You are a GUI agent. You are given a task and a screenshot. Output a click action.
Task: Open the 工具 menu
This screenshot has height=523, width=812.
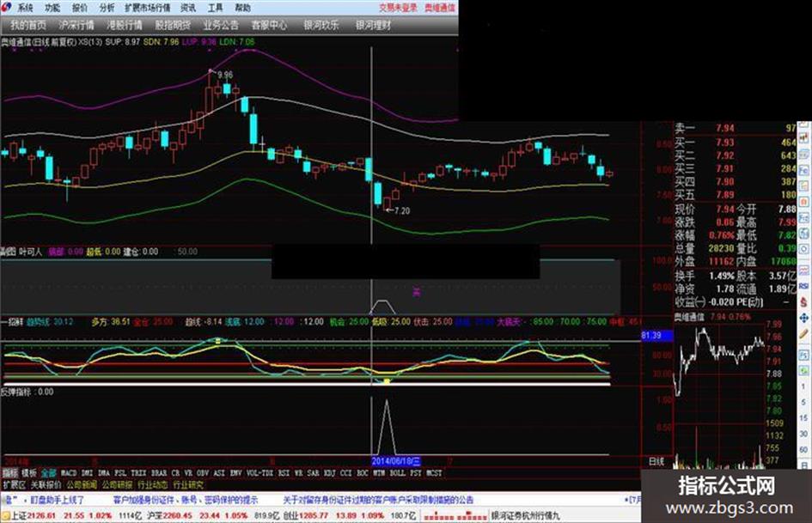(x=215, y=8)
